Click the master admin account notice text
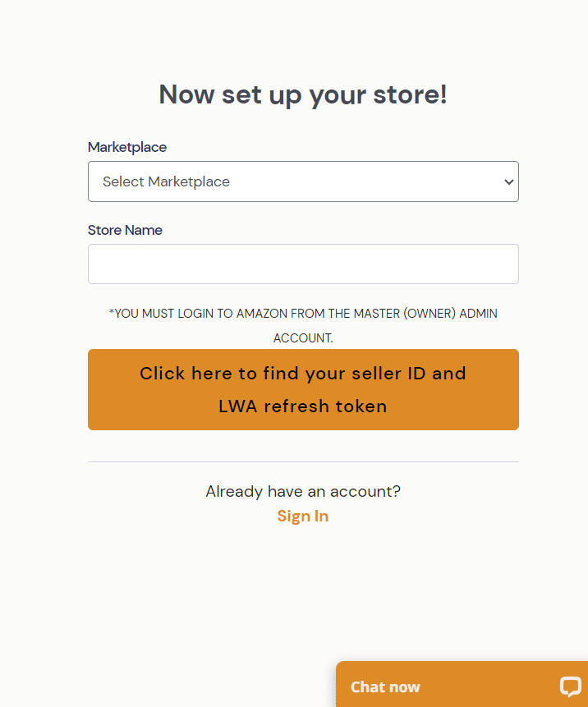The image size is (588, 707). pos(303,325)
